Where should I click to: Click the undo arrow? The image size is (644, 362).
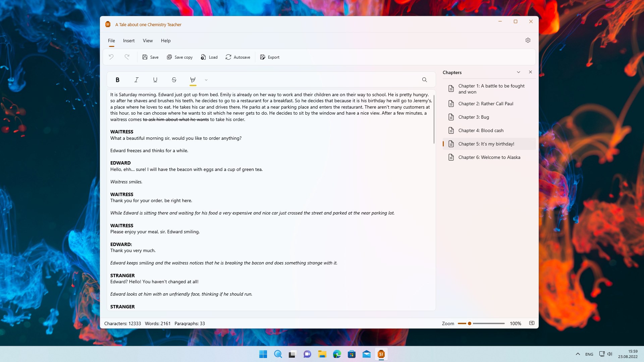111,57
